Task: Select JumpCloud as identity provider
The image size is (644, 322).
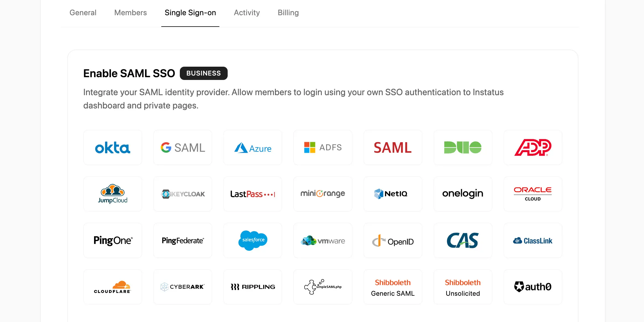Action: (x=113, y=194)
